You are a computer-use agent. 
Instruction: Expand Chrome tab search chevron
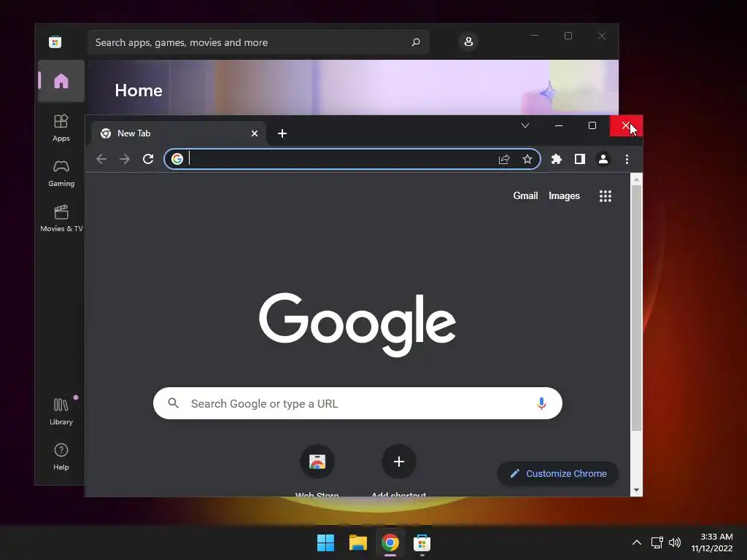point(525,125)
